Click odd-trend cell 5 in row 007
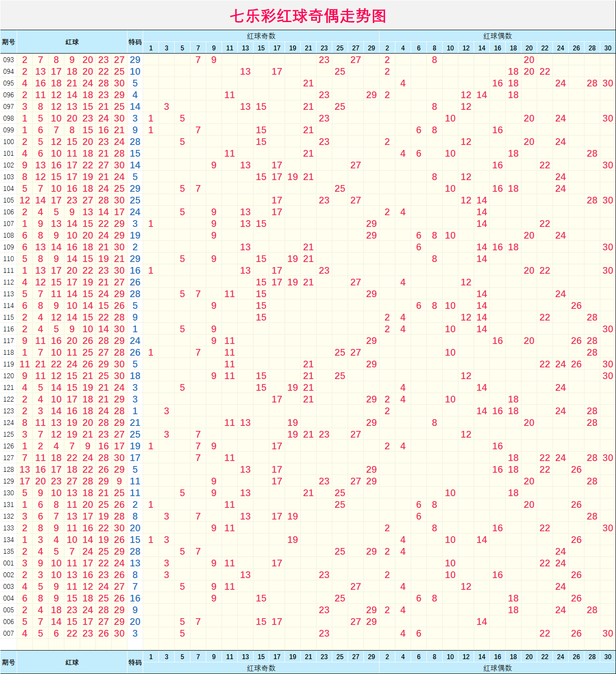The height and width of the screenshot is (674, 616). pyautogui.click(x=182, y=633)
